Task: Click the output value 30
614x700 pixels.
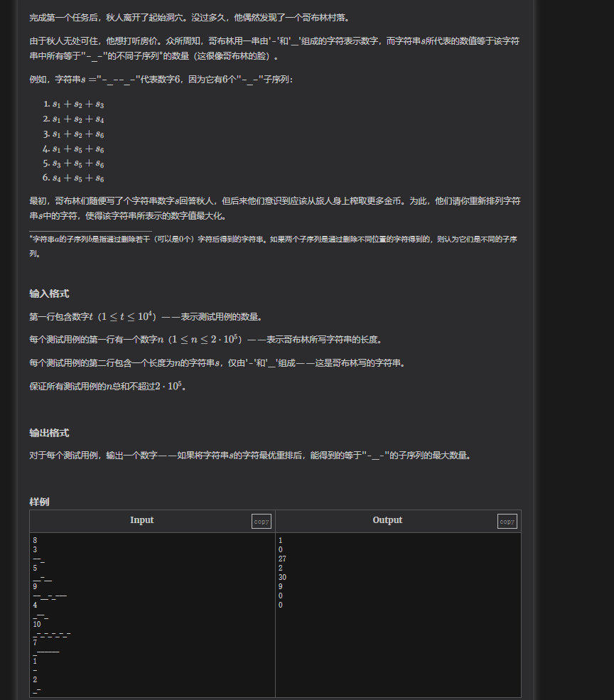Action: pyautogui.click(x=282, y=577)
